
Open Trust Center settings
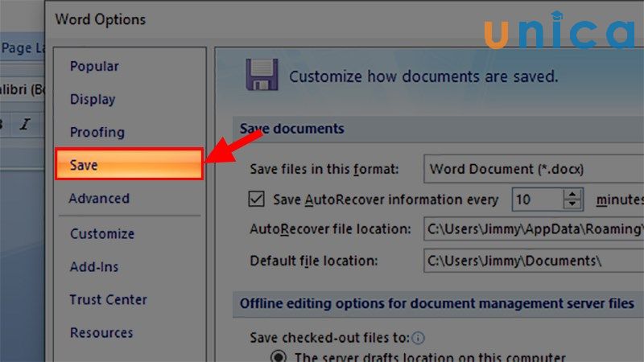point(108,299)
